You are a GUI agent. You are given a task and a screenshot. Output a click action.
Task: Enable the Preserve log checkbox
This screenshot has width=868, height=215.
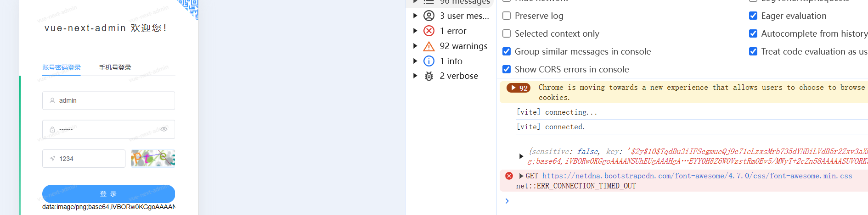(x=507, y=16)
